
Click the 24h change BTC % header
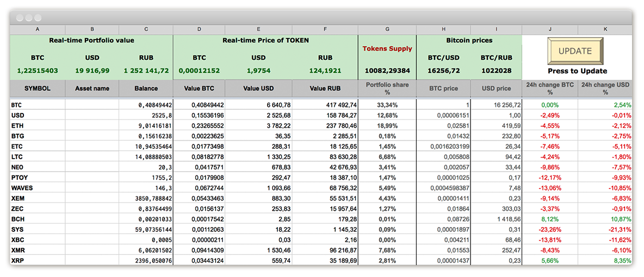pos(550,88)
